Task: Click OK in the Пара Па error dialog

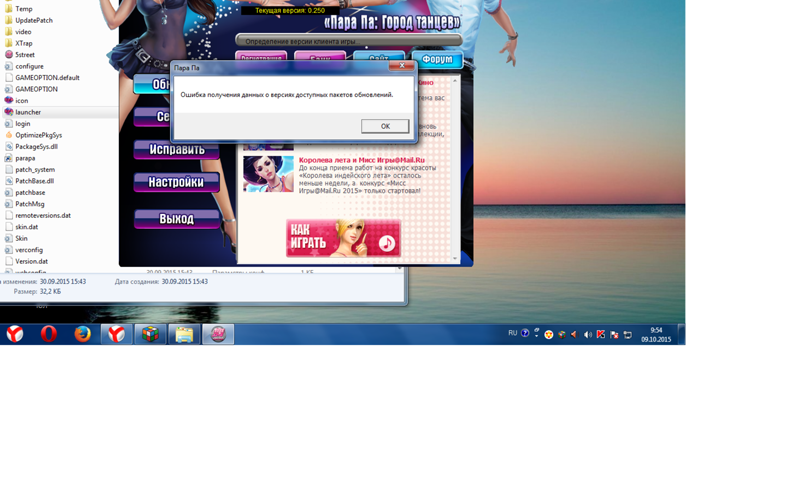Action: coord(385,126)
